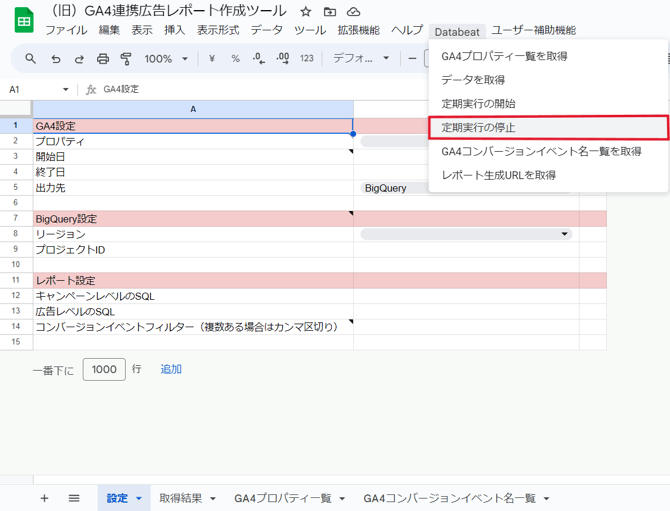Select 定期実行の停止 menu item

point(548,127)
